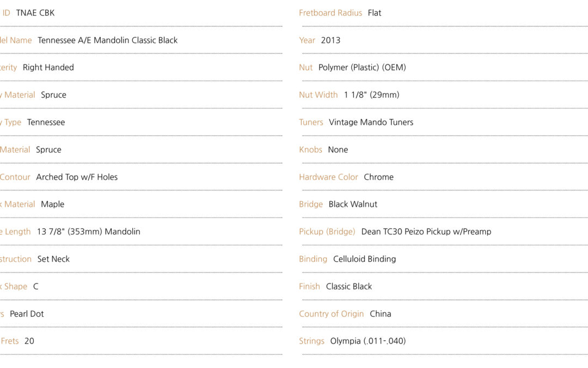Click 13 7/8" (353mm) Mandolin scale text
This screenshot has height=368, width=588.
pos(89,232)
